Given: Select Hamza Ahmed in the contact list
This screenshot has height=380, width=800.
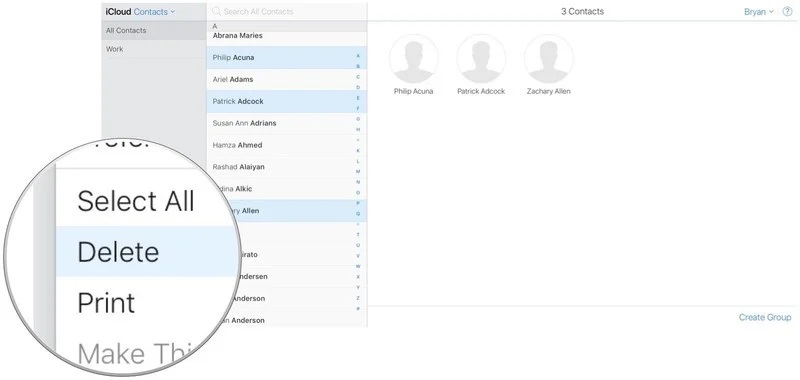Looking at the screenshot, I should 287,145.
